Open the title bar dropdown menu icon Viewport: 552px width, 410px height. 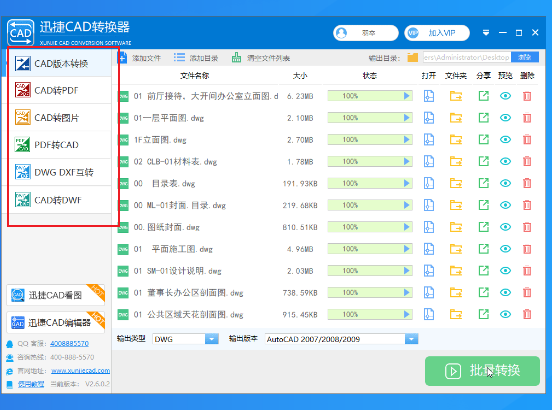pos(486,33)
